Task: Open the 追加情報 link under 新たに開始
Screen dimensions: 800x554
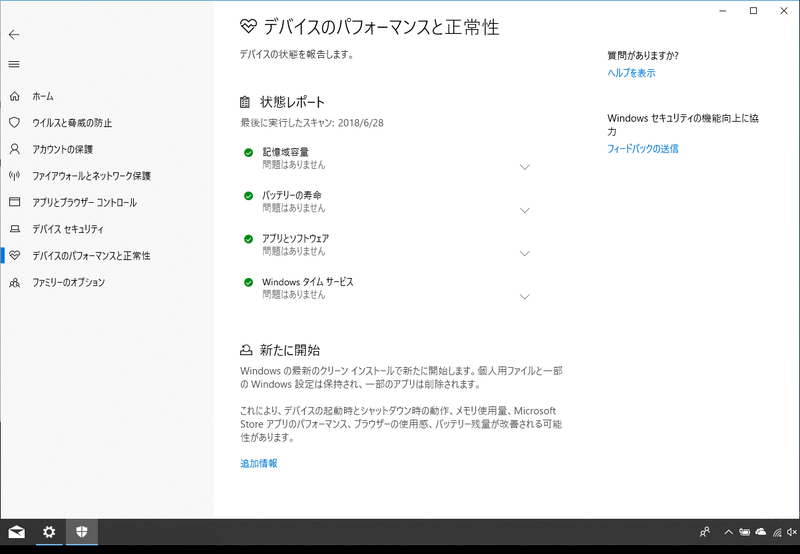Action: [x=259, y=463]
